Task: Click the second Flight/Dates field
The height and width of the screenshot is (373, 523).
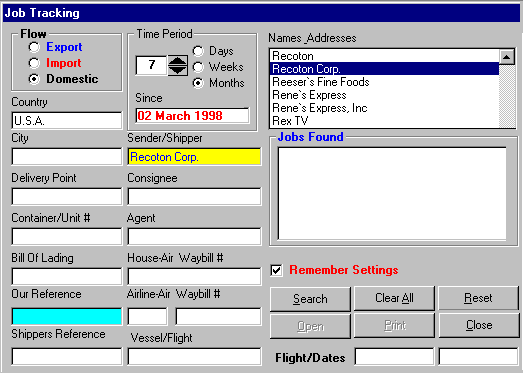Action: click(x=478, y=356)
